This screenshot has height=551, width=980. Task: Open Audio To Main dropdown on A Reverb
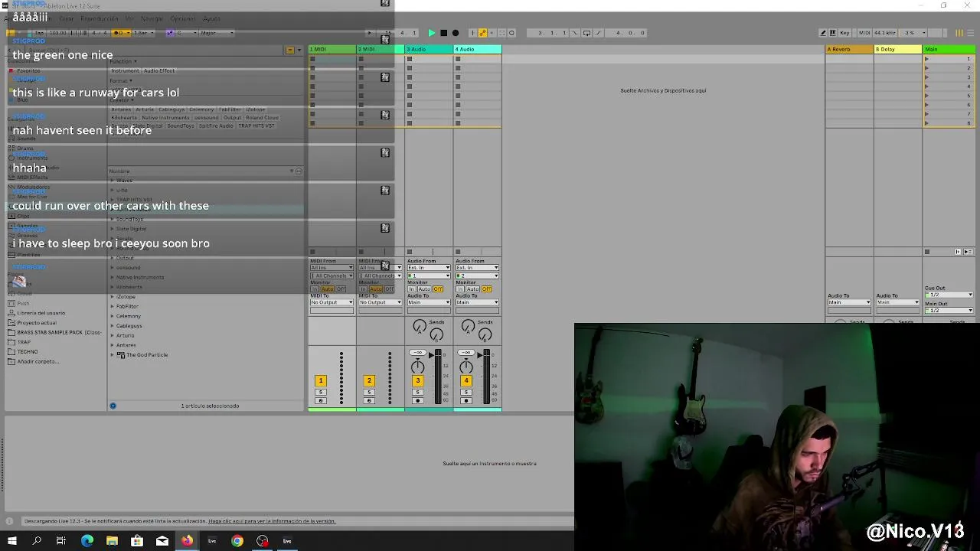(x=849, y=302)
